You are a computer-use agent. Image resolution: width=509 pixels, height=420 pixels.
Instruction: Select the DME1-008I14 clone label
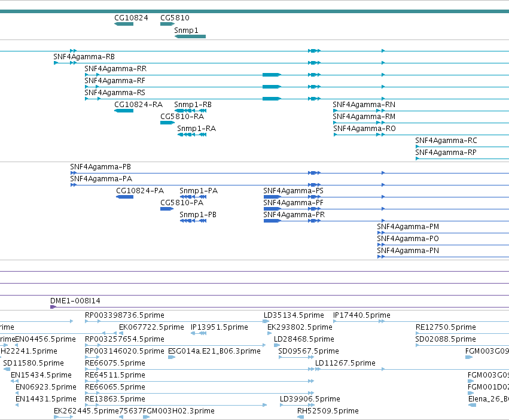click(x=75, y=301)
